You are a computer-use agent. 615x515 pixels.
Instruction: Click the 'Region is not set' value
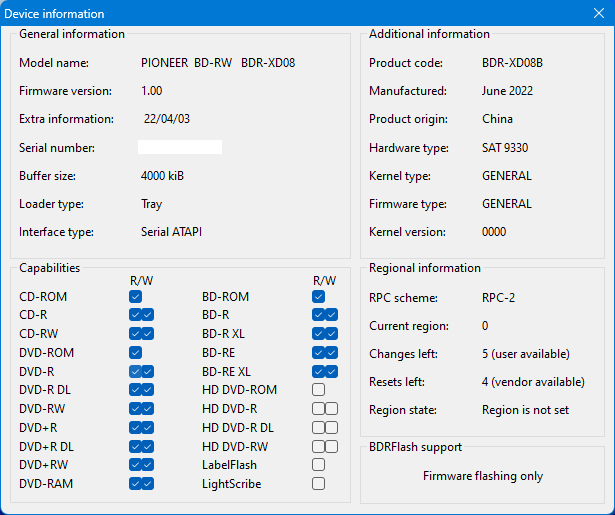525,410
